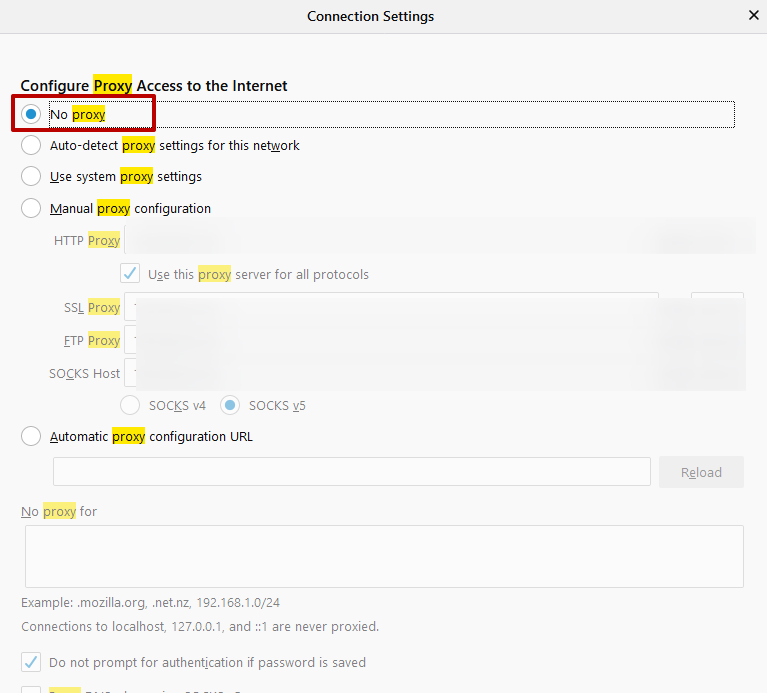767x693 pixels.
Task: Select the SOCKS v4 radio button
Action: 130,405
